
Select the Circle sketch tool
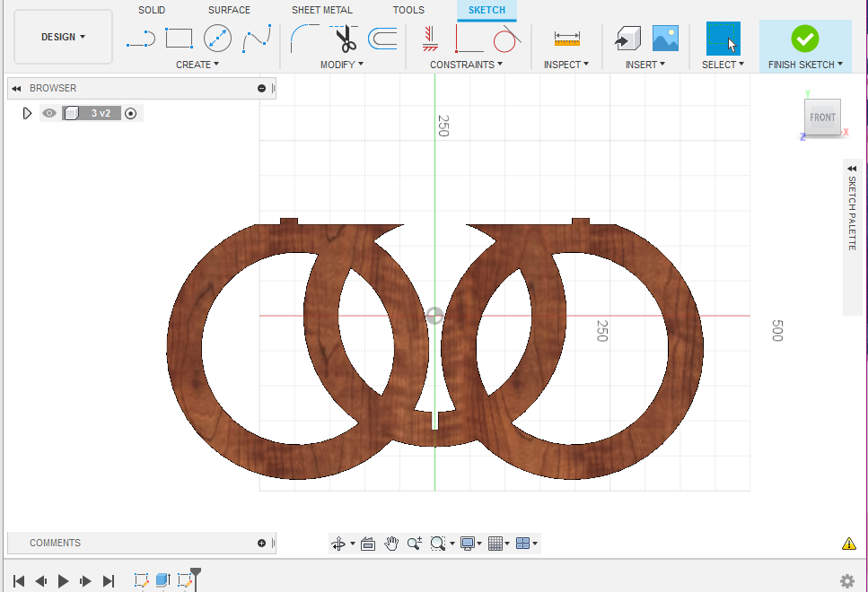coord(217,39)
